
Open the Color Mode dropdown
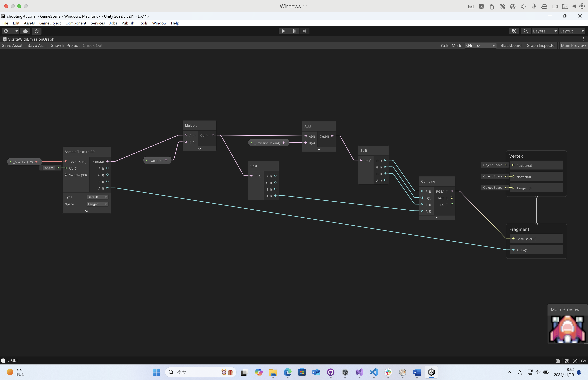point(480,46)
